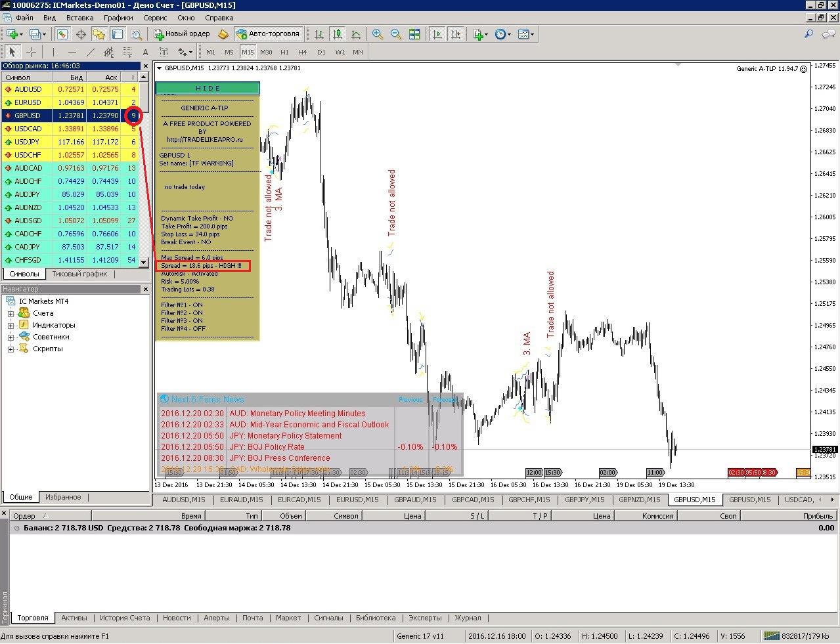Open the Вставка menu
Viewport: 840px width, 644px height.
pos(80,18)
